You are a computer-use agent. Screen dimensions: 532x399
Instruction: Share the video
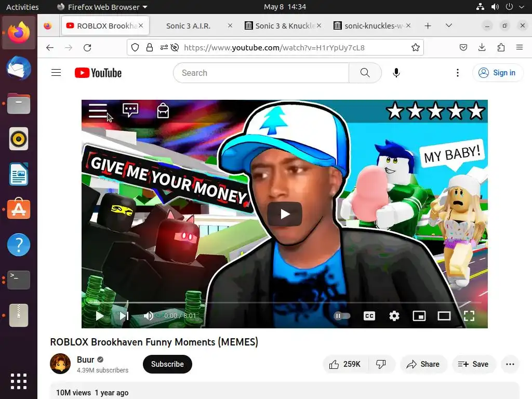tap(423, 364)
